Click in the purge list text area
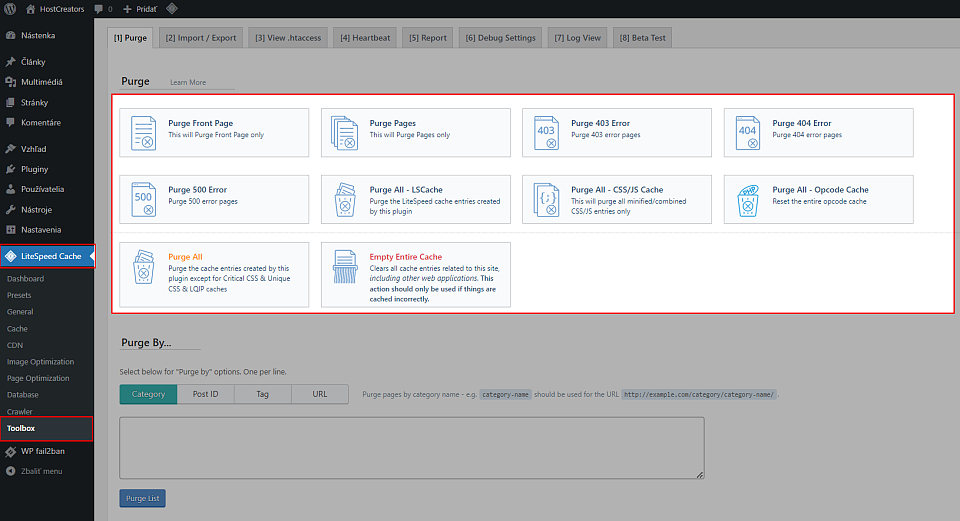This screenshot has width=960, height=521. pos(411,448)
